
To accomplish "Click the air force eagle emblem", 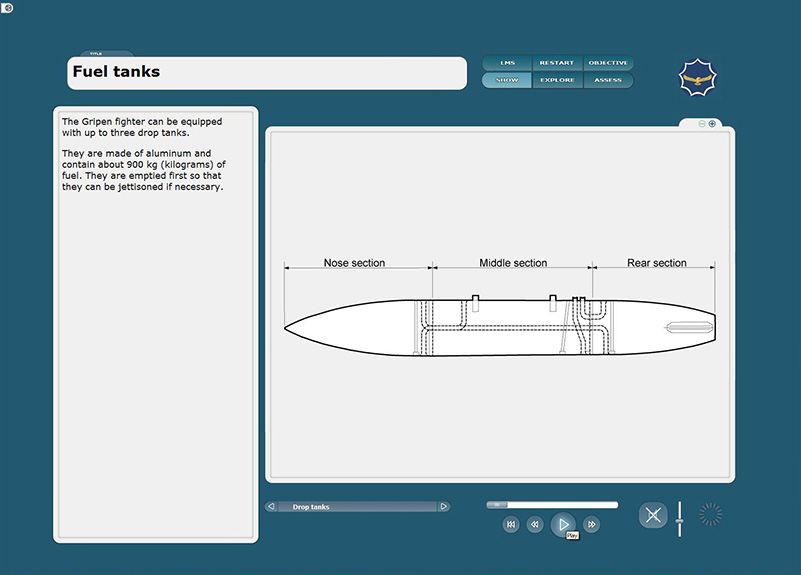I will click(697, 78).
